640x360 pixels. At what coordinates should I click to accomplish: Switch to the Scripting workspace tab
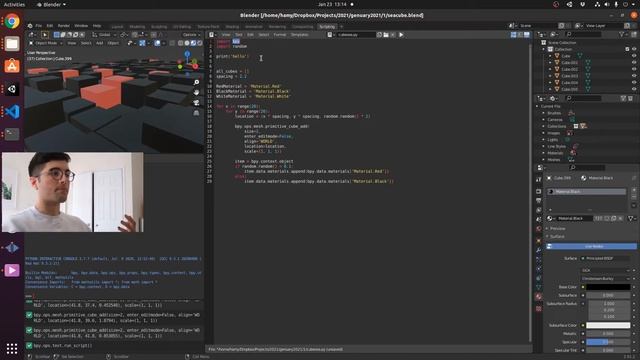[327, 27]
